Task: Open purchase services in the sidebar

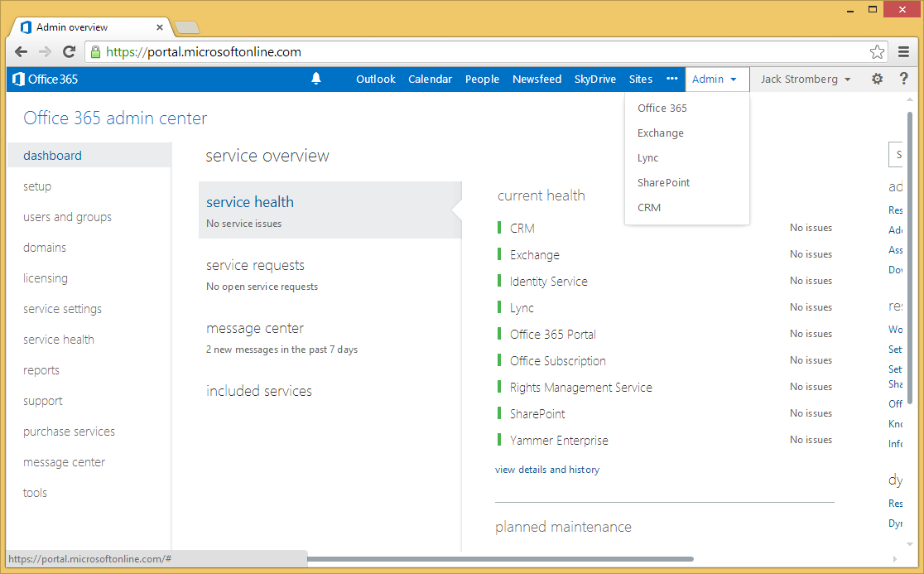Action: pyautogui.click(x=69, y=432)
